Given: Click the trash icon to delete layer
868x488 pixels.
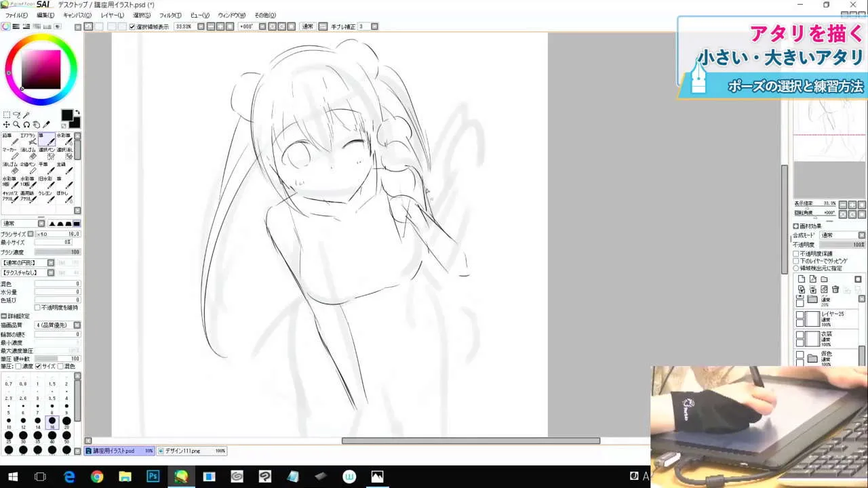Looking at the screenshot, I should click(x=835, y=290).
